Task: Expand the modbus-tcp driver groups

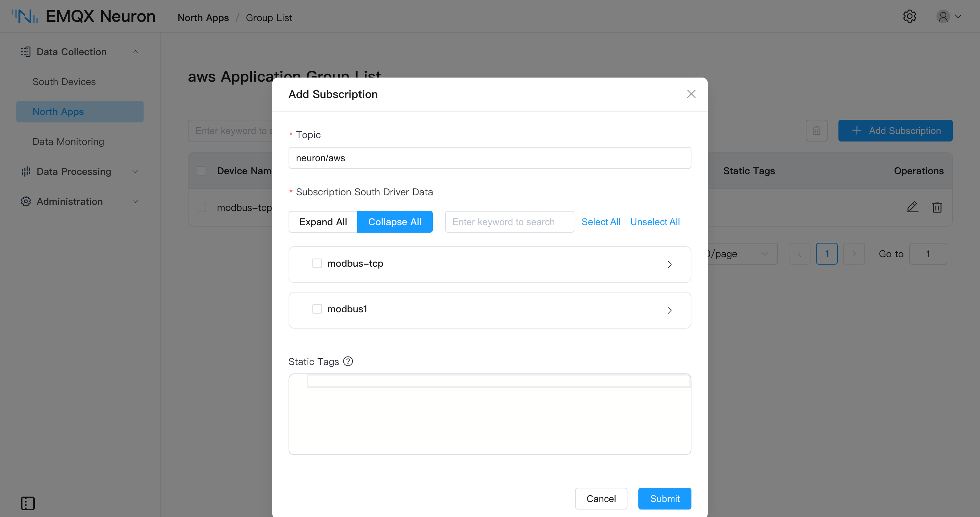Action: (670, 265)
